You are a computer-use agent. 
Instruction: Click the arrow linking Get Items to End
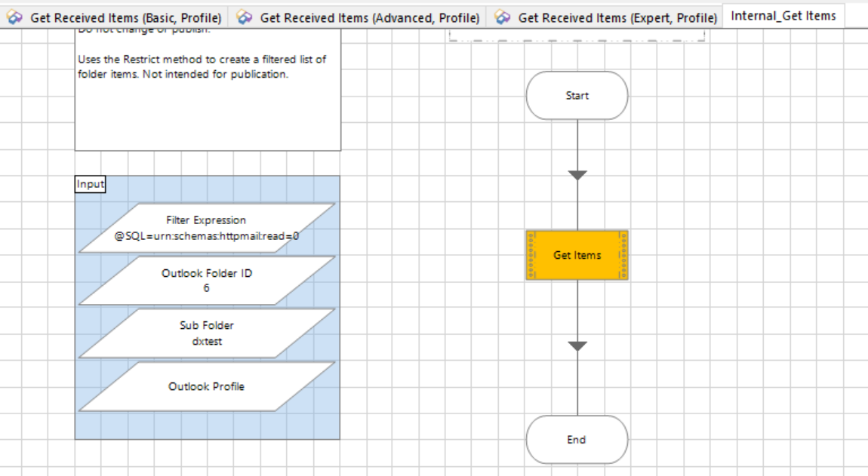click(577, 346)
